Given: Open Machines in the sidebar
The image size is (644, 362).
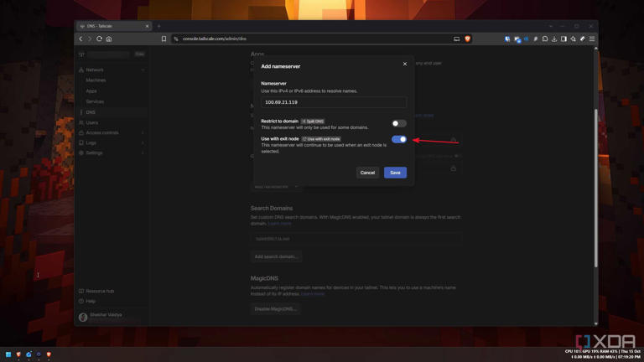Looking at the screenshot, I should 96,80.
